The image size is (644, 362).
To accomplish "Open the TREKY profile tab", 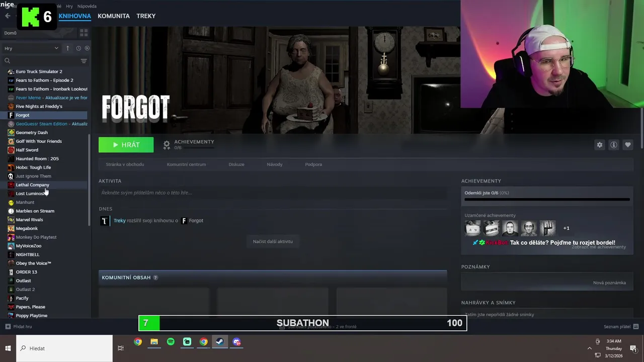I will [x=146, y=16].
